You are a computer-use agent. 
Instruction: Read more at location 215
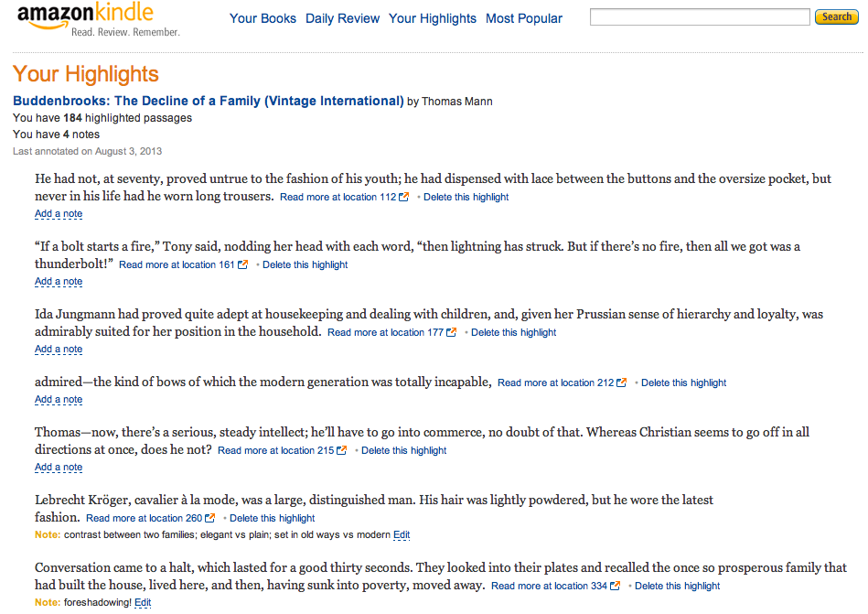(275, 451)
